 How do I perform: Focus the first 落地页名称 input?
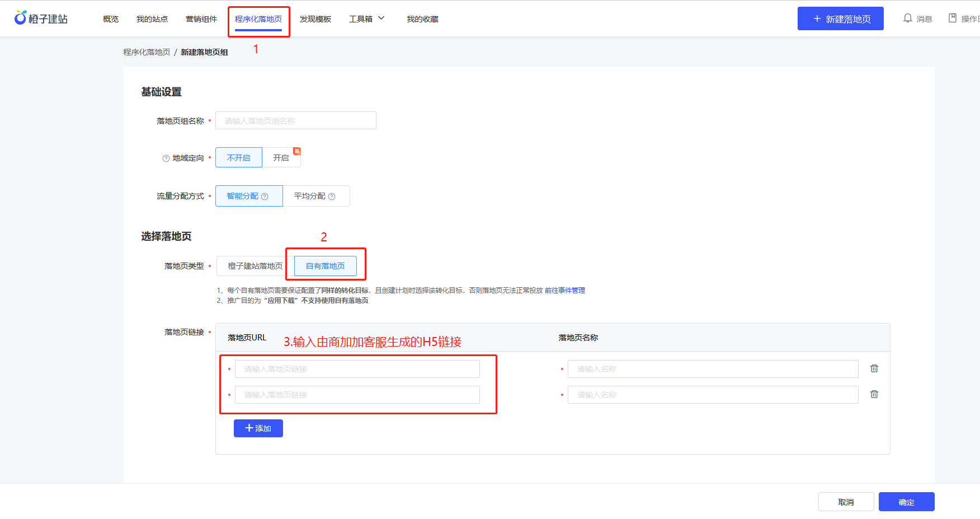coord(713,369)
